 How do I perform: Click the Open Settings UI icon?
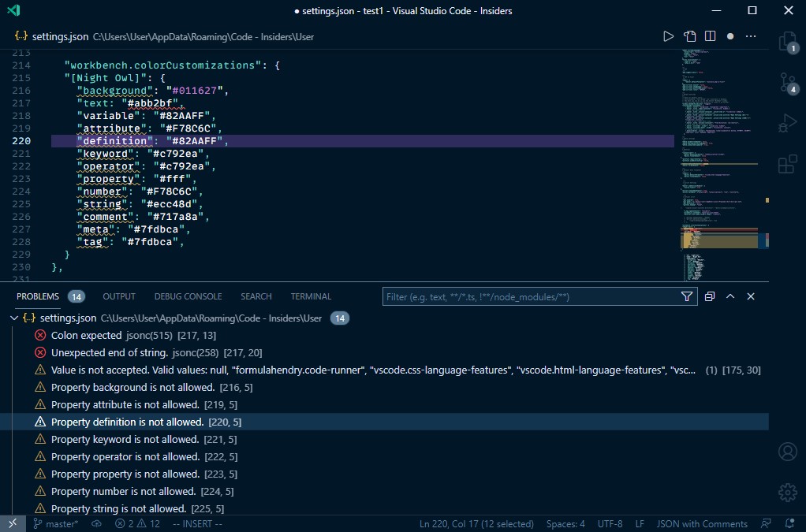(689, 36)
